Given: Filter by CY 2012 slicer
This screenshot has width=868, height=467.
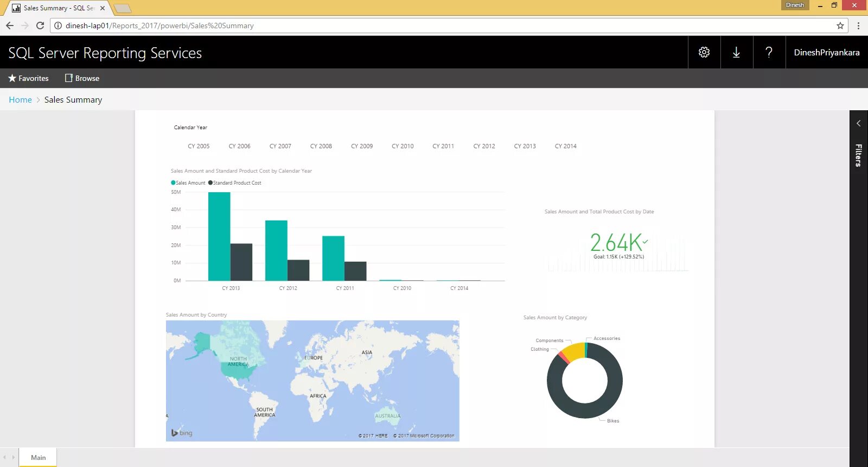Looking at the screenshot, I should pos(484,146).
